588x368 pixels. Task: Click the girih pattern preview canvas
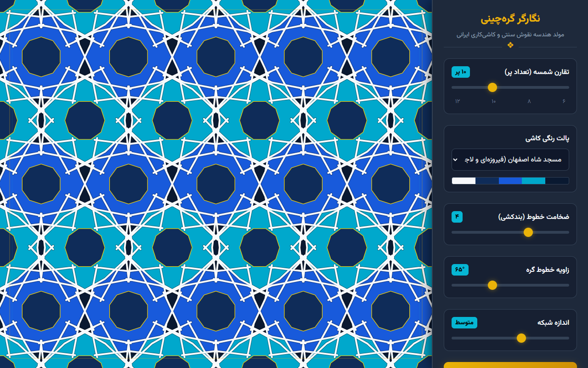click(x=216, y=184)
